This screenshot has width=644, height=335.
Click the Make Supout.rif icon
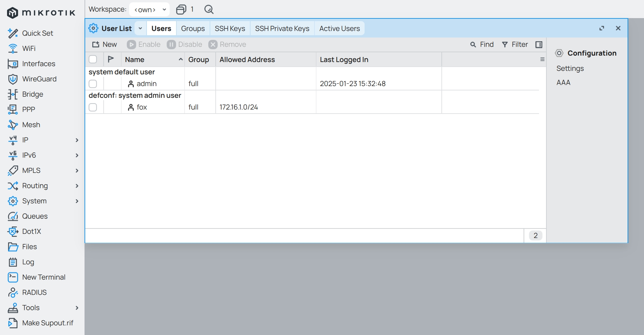click(x=13, y=323)
